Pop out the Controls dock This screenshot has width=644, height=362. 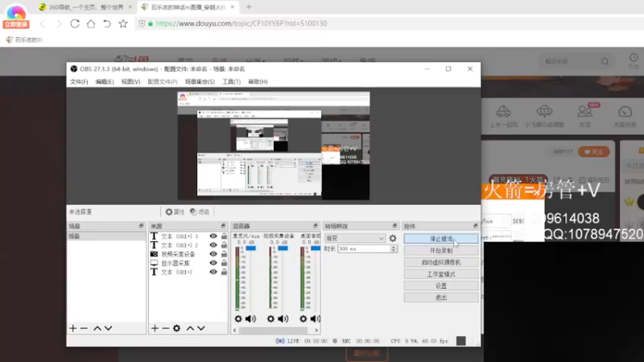pos(476,226)
